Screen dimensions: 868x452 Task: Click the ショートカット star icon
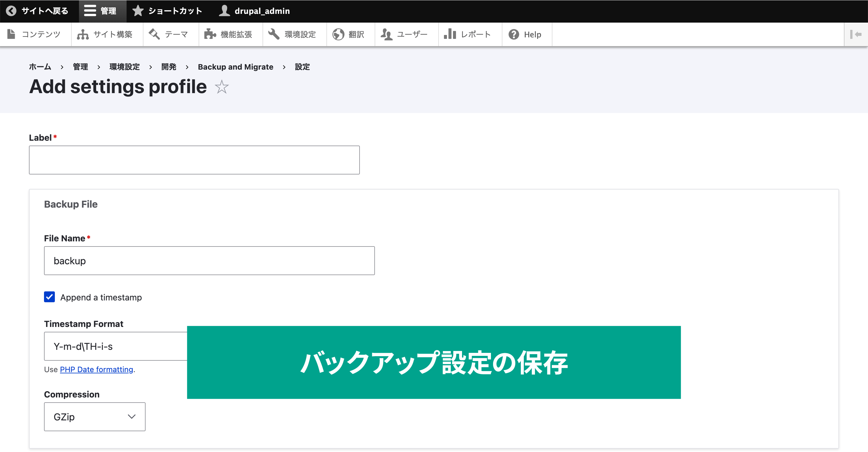pyautogui.click(x=138, y=11)
